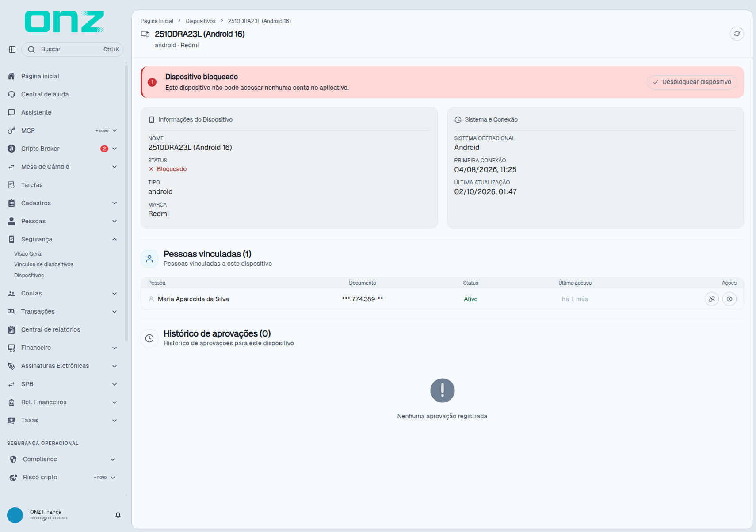Expand the Contas chevron
756x532 pixels.
[x=115, y=294]
